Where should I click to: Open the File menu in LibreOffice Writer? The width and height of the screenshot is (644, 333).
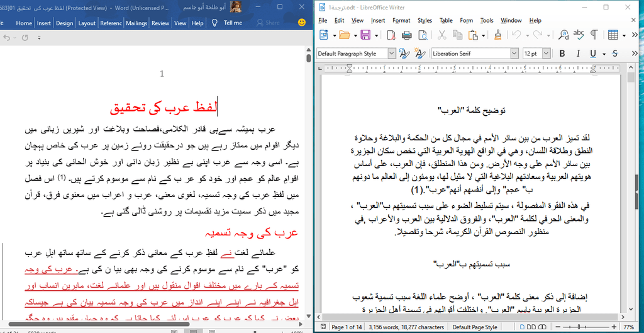click(x=323, y=21)
